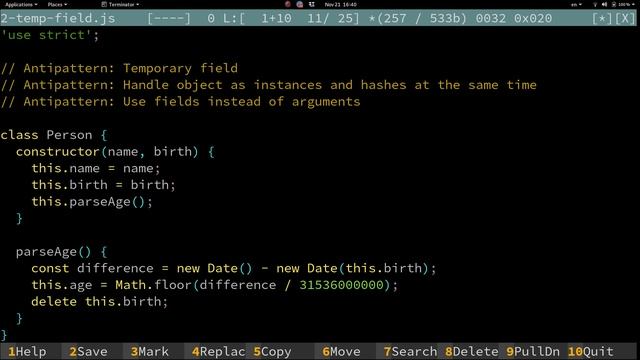The image size is (640, 360).
Task: Click the 5Copy function key button
Action: [x=273, y=351]
